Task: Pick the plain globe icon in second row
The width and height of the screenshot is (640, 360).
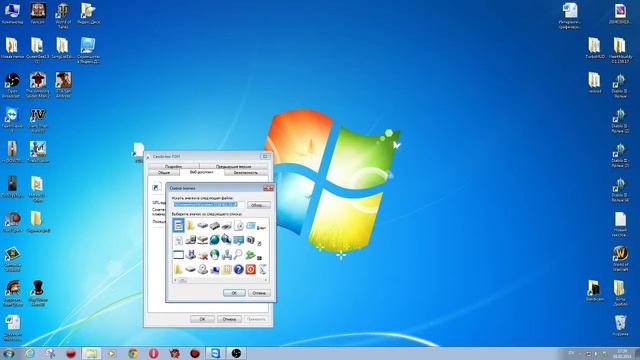Action: tap(214, 240)
